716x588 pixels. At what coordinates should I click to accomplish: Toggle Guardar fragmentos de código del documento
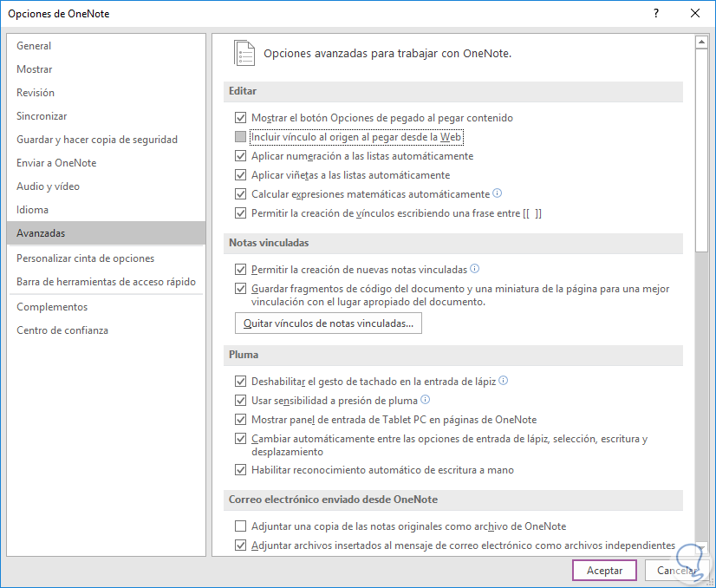pyautogui.click(x=241, y=289)
